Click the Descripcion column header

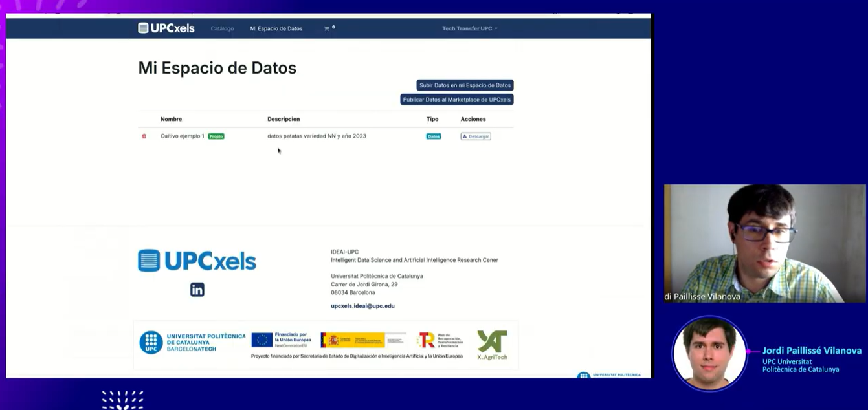284,119
